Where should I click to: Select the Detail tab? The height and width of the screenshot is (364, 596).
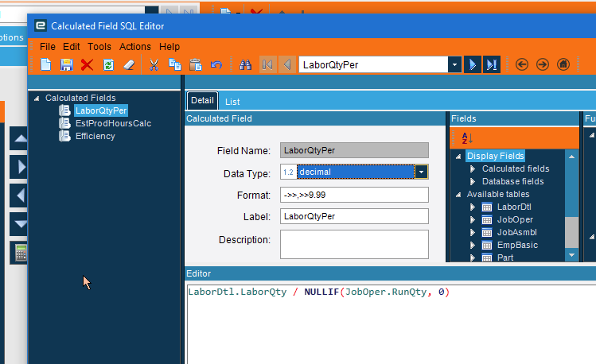[202, 101]
